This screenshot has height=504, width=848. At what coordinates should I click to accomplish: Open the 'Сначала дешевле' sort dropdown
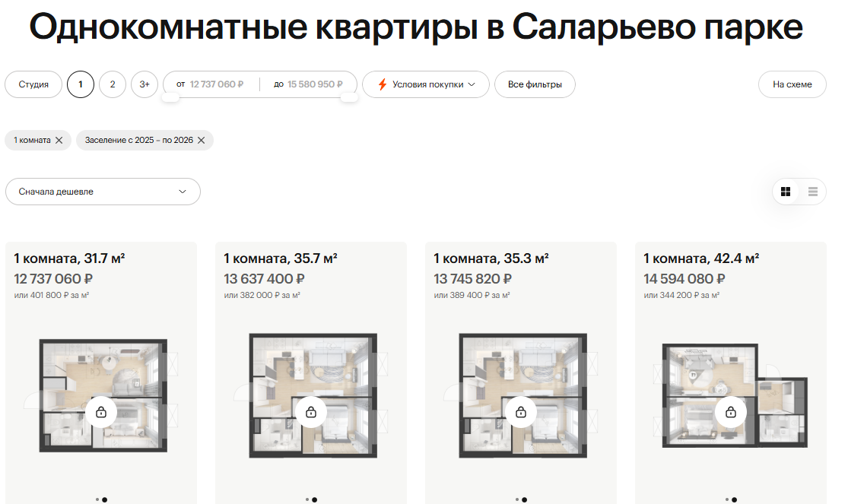103,192
